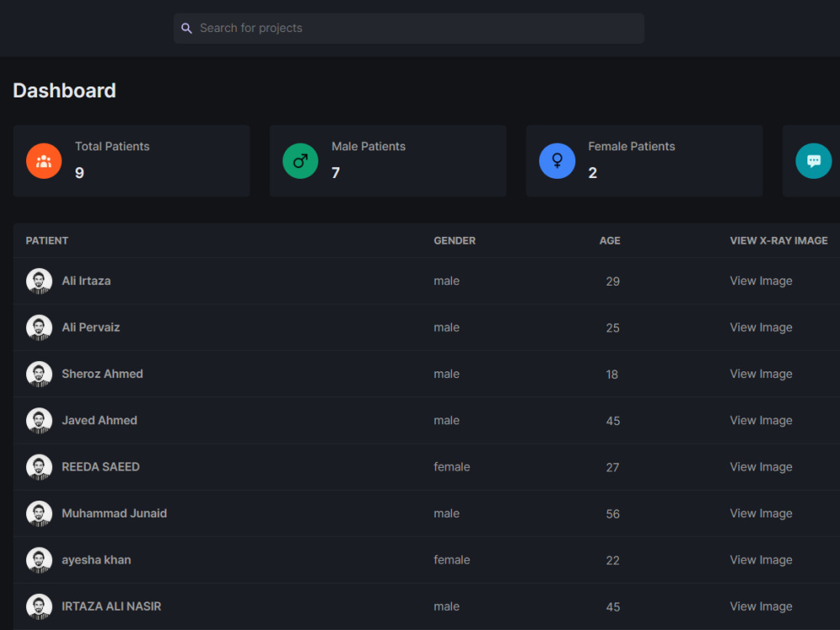Select patient name REEDA SAEED
This screenshot has height=630, width=840.
pyautogui.click(x=101, y=467)
